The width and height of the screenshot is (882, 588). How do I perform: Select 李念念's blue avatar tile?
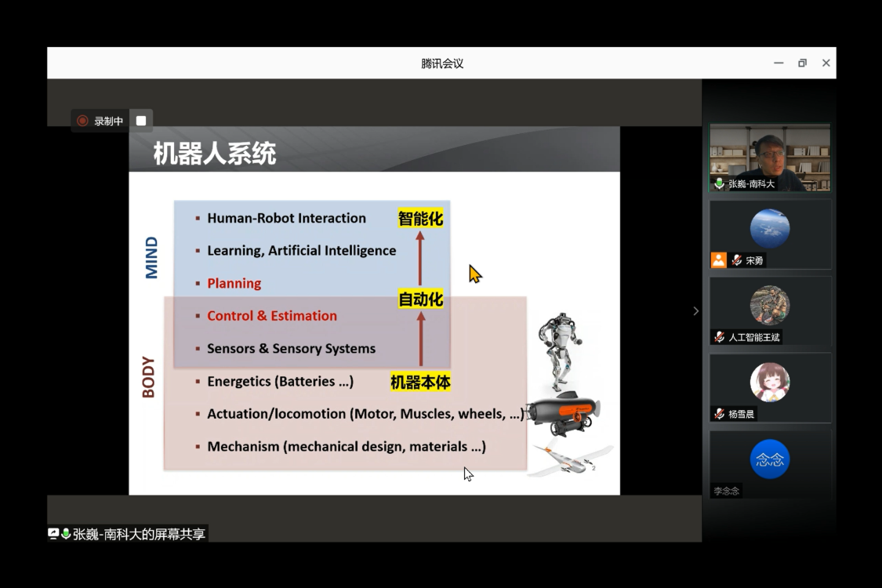point(769,459)
